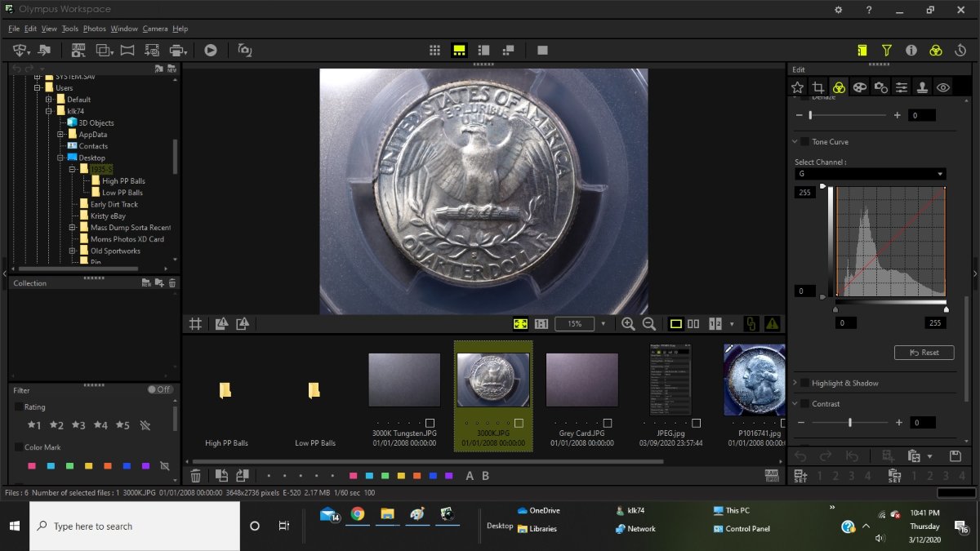Open the zoom percentage dropdown arrow

pyautogui.click(x=604, y=323)
